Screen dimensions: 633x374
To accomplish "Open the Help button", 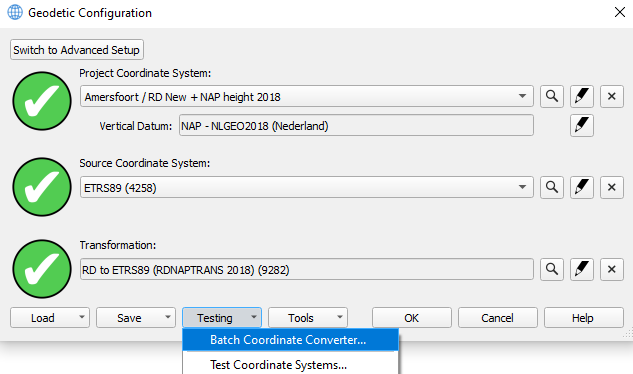I will pyautogui.click(x=584, y=317).
